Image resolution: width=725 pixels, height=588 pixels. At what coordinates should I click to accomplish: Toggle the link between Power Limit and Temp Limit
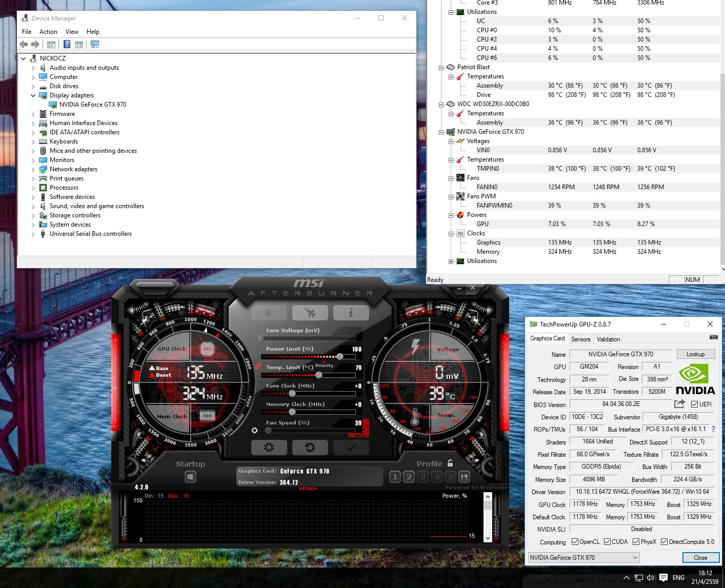click(x=258, y=366)
